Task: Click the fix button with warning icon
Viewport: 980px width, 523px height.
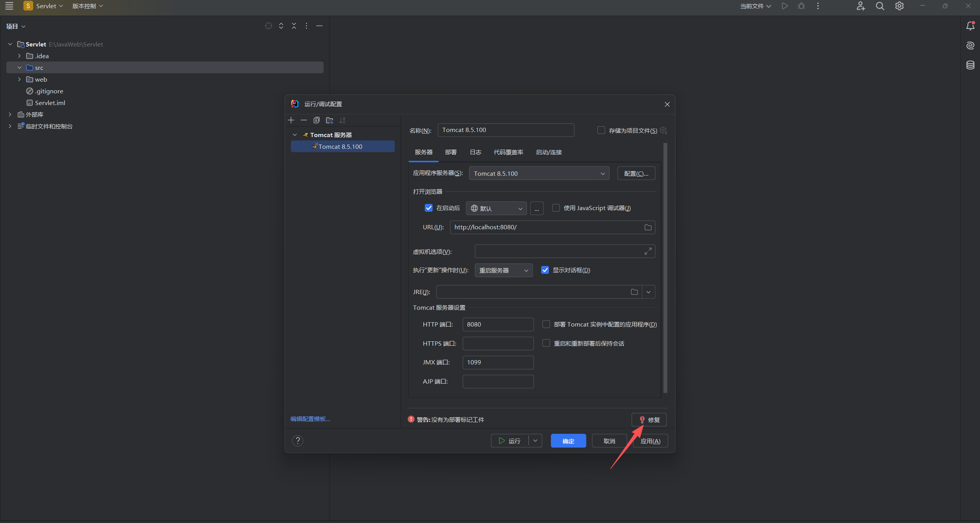Action: pyautogui.click(x=649, y=419)
